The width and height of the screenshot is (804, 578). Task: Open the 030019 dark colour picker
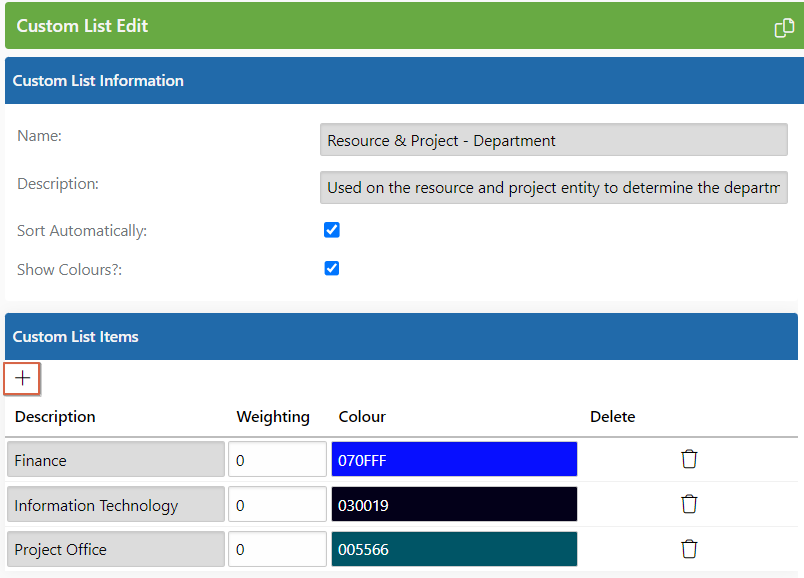click(x=454, y=504)
